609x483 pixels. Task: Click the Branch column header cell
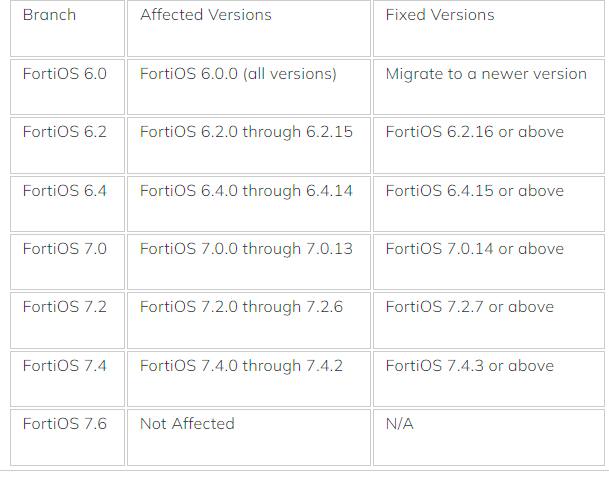67,28
